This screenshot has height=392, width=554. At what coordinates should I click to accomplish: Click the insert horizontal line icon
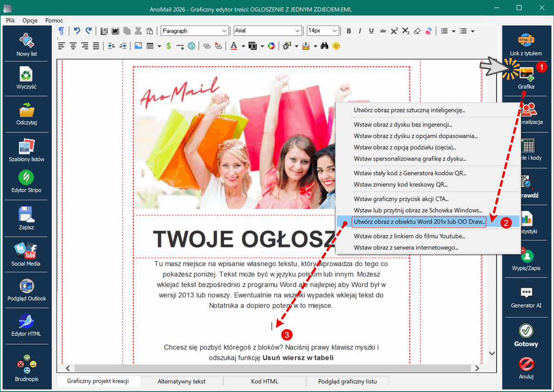(x=180, y=46)
